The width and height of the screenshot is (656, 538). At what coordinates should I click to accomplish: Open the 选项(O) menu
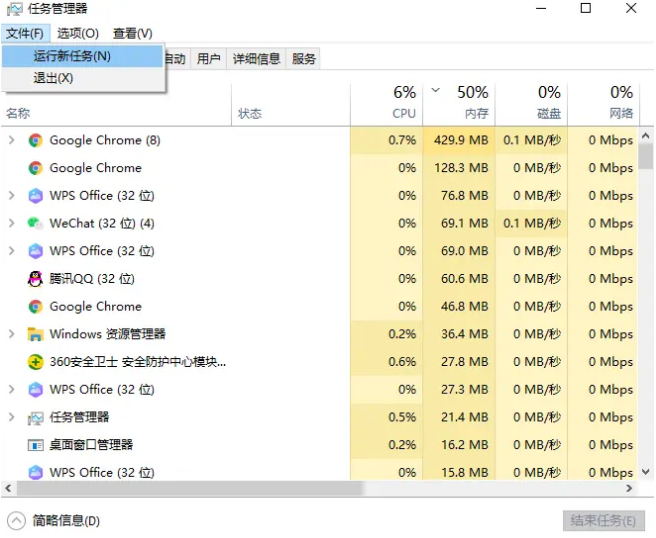78,34
